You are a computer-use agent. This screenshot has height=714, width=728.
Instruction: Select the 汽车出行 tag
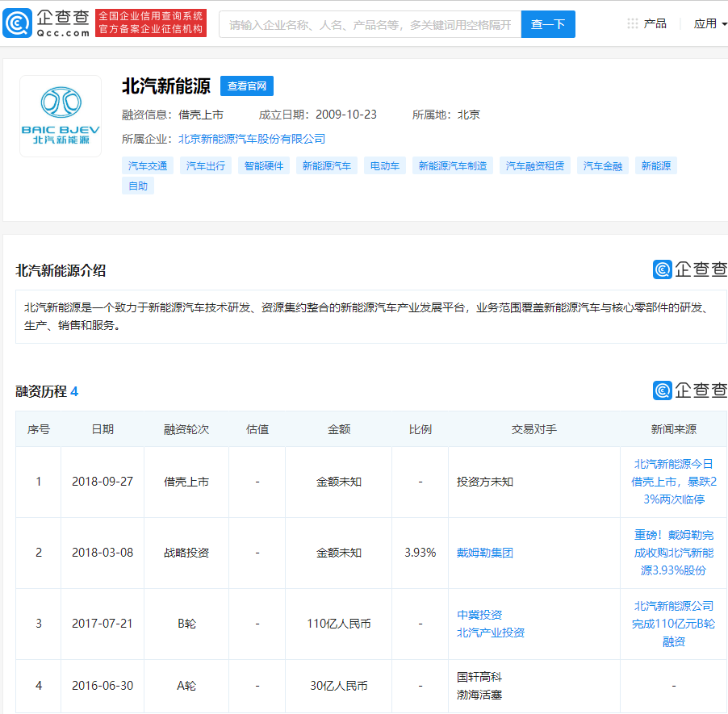point(206,165)
